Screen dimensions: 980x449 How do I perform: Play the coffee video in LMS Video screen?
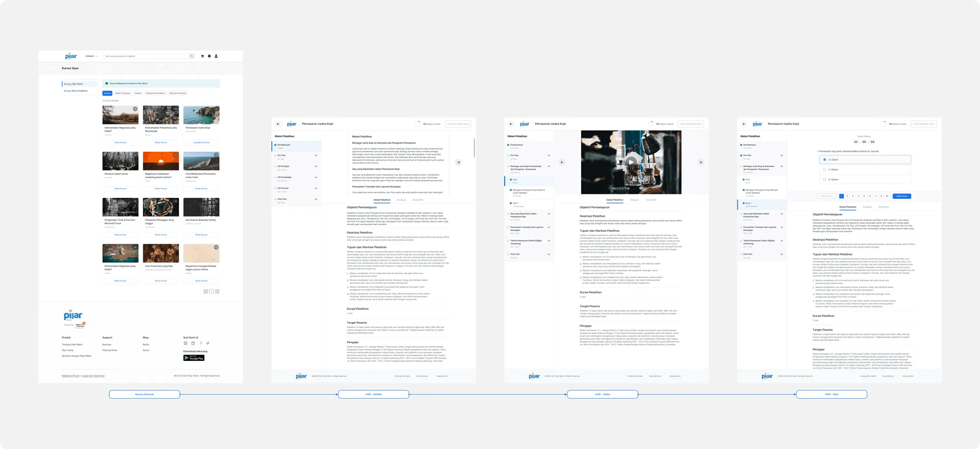tap(631, 162)
